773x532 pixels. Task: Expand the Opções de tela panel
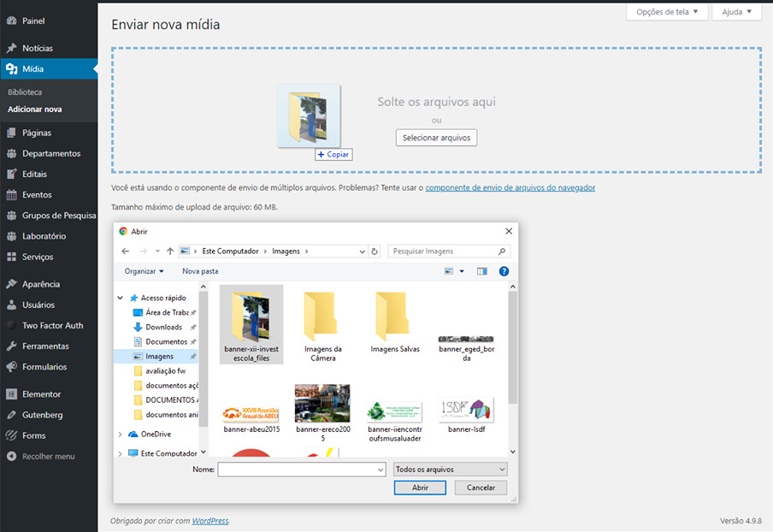point(667,12)
